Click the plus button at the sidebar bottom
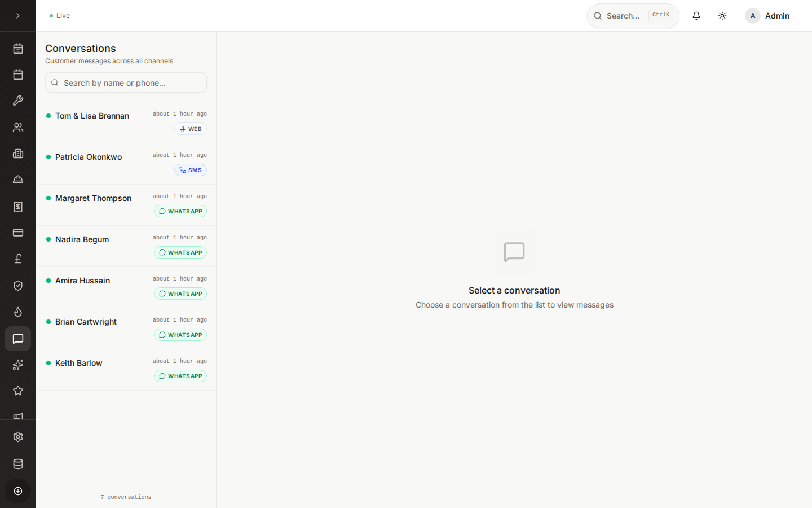Image resolution: width=812 pixels, height=508 pixels. (17, 491)
